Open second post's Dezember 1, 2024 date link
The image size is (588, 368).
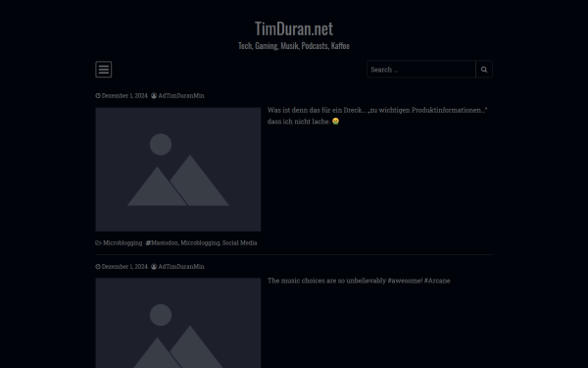coord(124,267)
